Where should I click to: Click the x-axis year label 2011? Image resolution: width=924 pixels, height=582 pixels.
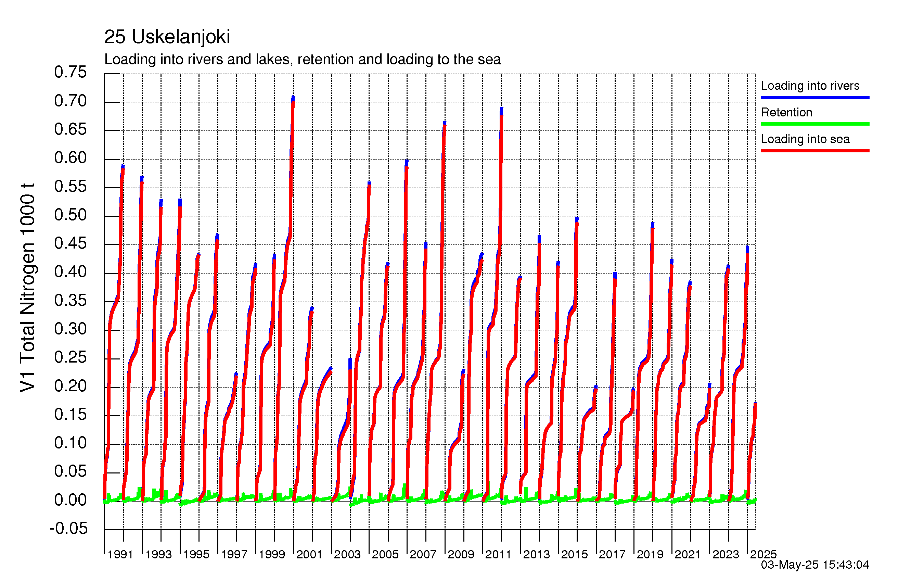coord(499,554)
